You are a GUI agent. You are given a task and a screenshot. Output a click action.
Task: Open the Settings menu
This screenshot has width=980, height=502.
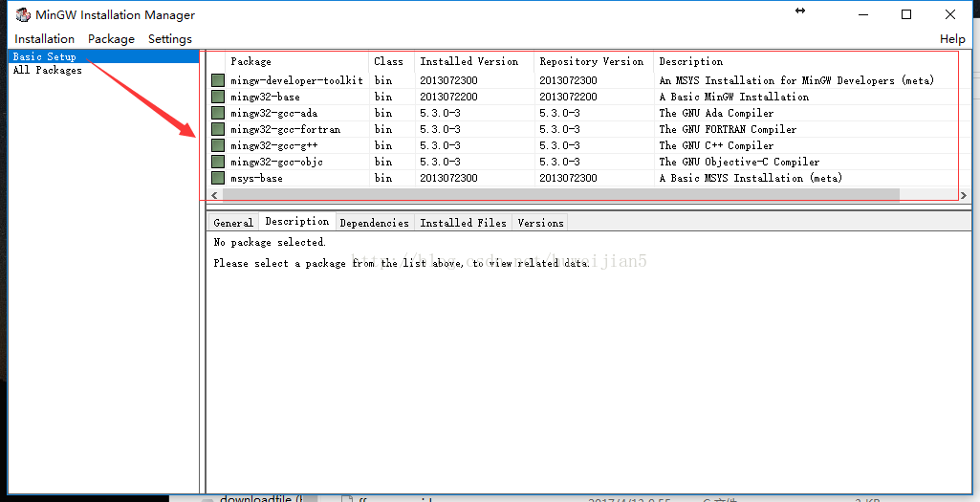pyautogui.click(x=170, y=39)
